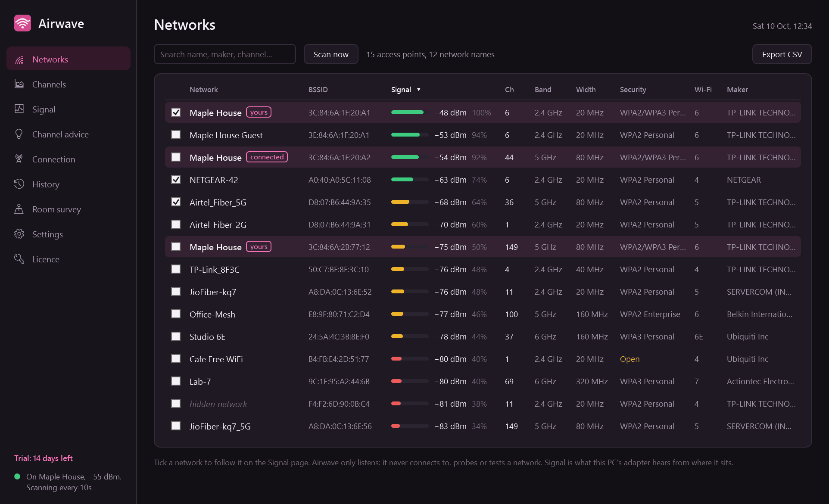
Task: Click the History clock icon
Action: pyautogui.click(x=19, y=184)
